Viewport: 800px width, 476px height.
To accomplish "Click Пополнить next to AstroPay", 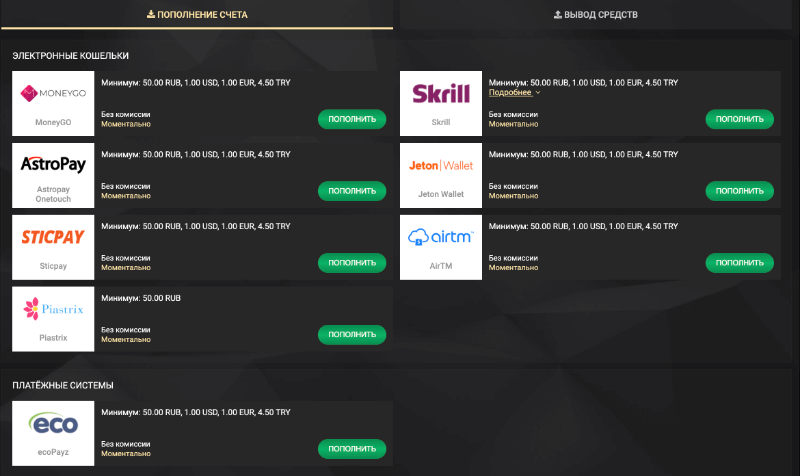I will (352, 191).
